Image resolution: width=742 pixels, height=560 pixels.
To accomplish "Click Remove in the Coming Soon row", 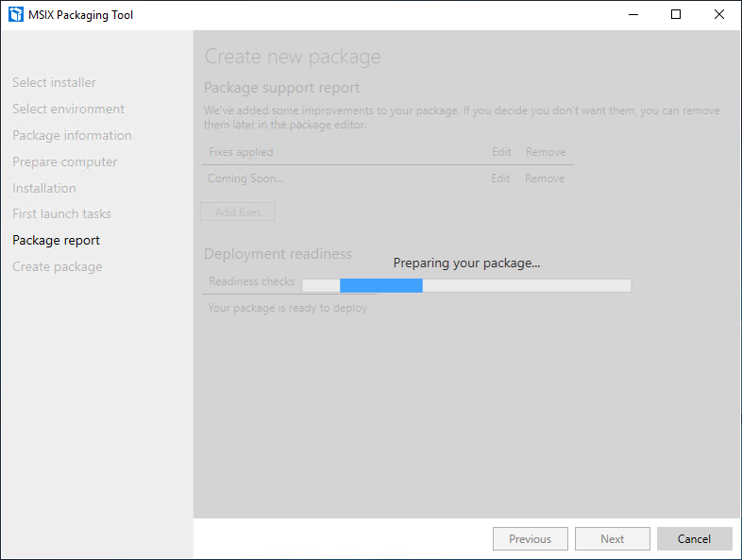I will tap(545, 178).
